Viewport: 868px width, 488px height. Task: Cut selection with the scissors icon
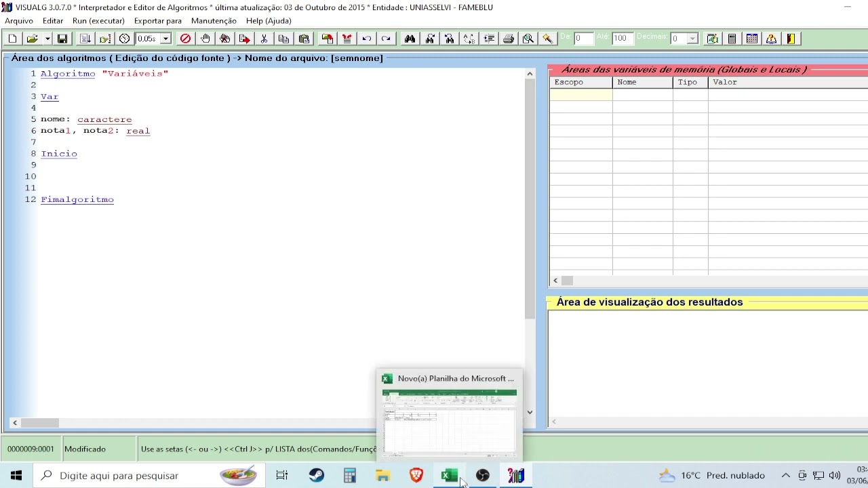point(264,39)
